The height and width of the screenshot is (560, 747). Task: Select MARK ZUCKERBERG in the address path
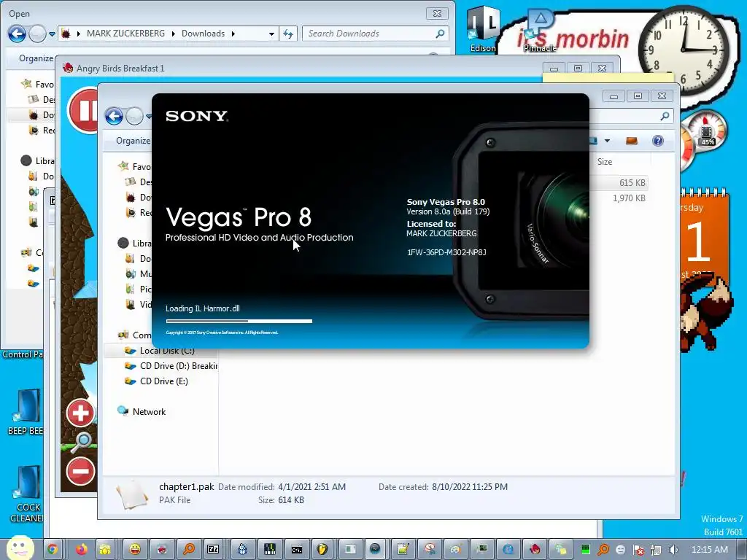click(125, 34)
